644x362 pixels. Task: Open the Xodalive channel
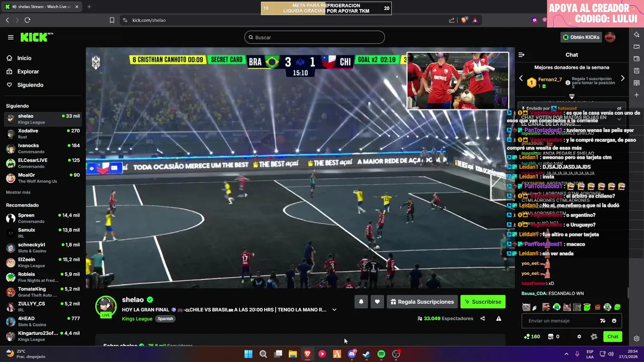point(43,134)
